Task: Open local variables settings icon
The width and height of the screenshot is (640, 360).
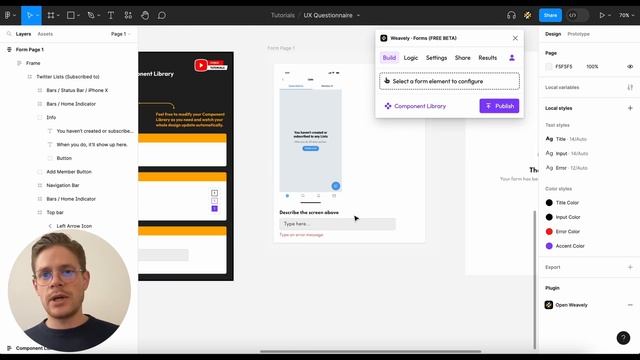Action: point(630,87)
